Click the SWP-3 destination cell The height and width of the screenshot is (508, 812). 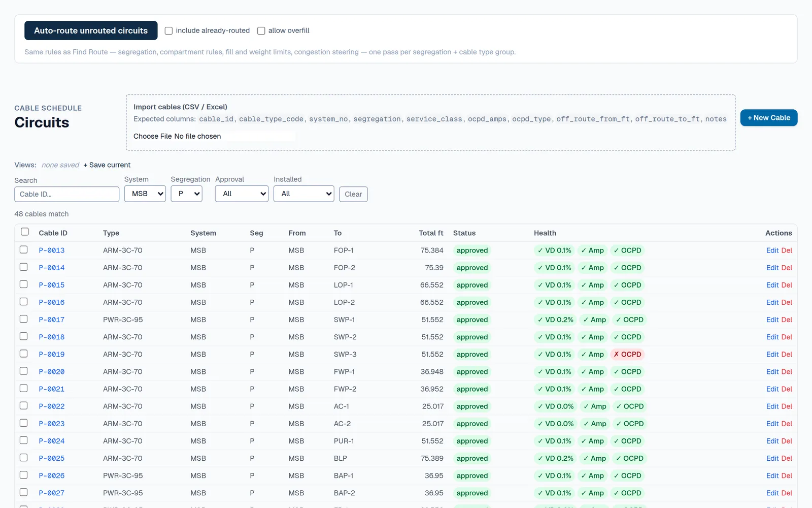click(x=345, y=355)
